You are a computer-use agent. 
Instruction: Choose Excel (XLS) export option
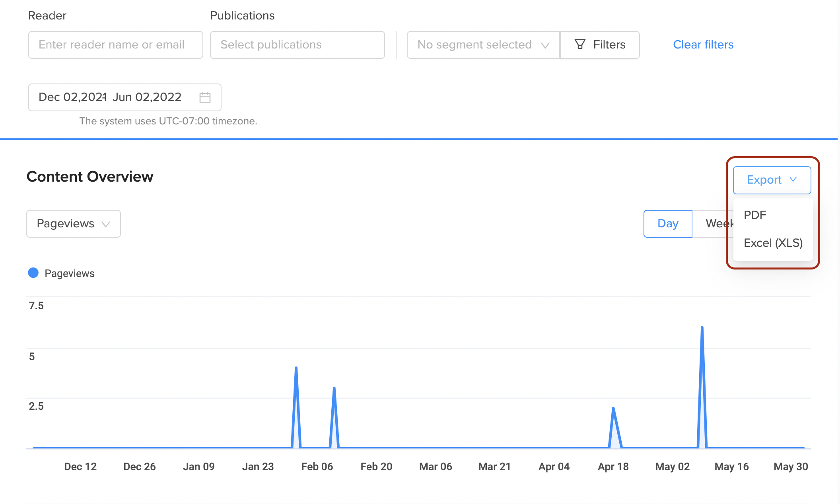773,243
